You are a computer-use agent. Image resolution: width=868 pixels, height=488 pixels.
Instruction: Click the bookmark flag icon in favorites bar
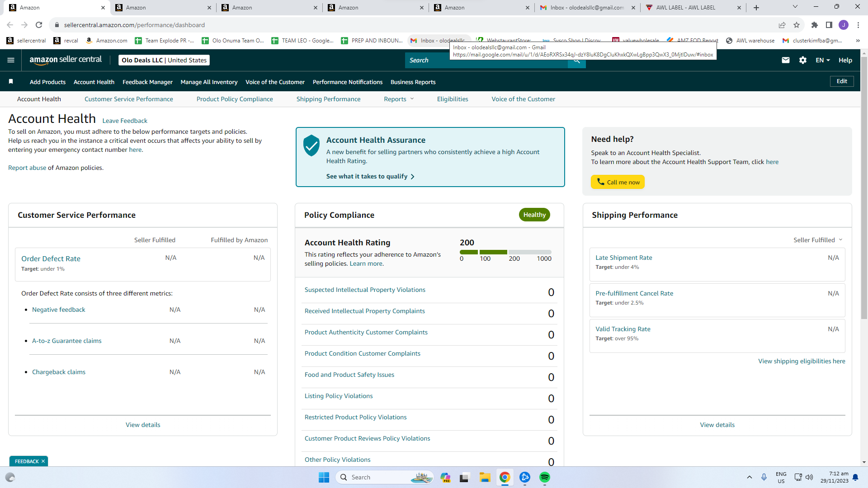point(11,82)
